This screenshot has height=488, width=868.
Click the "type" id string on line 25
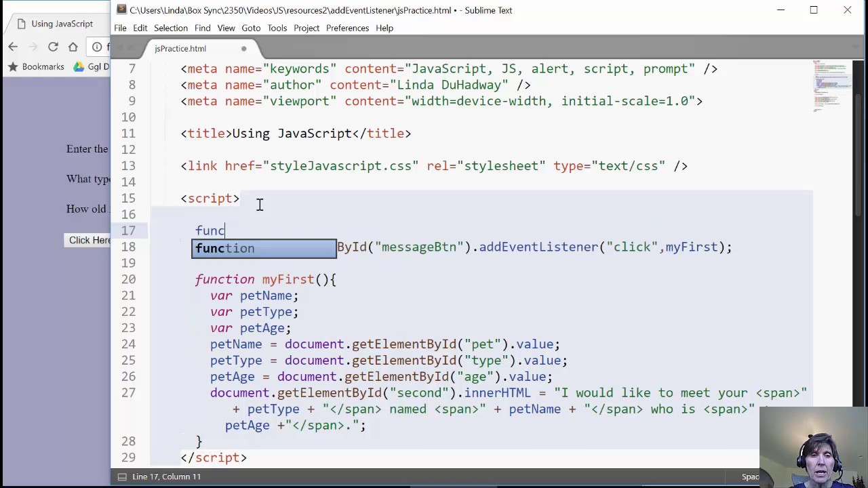point(486,361)
